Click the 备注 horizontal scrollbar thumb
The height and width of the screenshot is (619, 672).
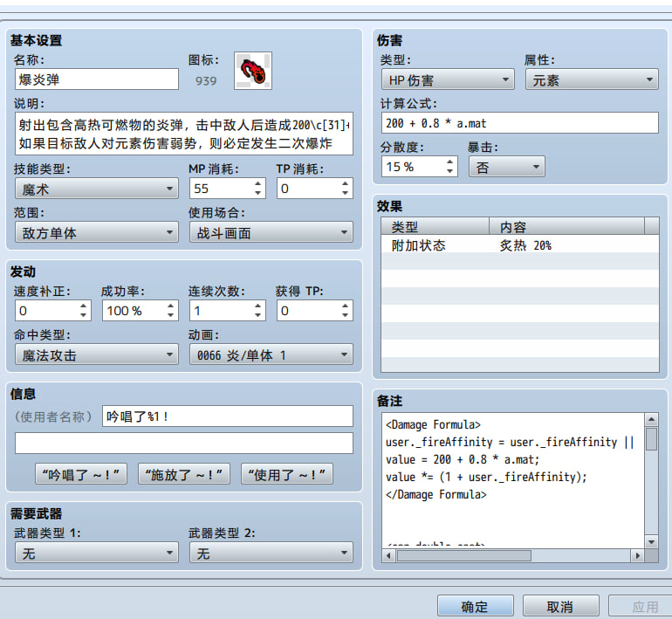463,556
